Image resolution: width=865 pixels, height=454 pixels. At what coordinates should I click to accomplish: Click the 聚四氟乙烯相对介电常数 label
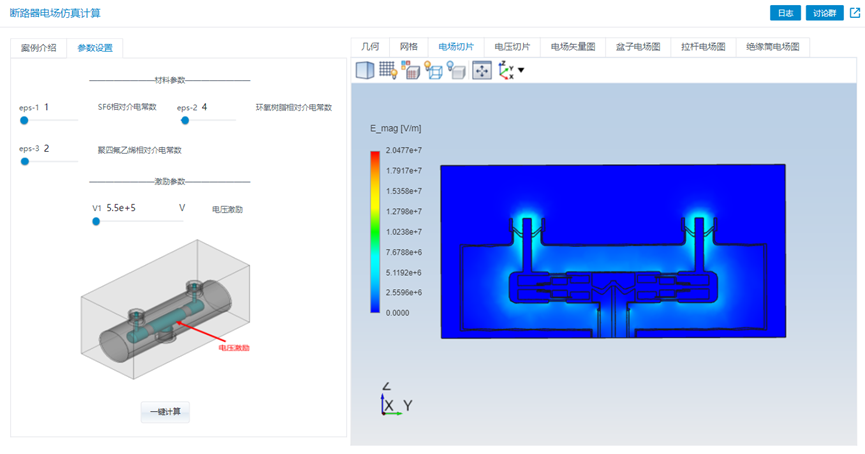point(140,150)
